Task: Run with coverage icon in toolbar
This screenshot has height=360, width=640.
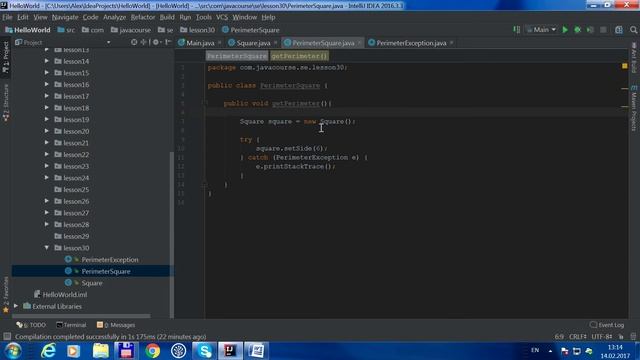Action: (x=590, y=30)
